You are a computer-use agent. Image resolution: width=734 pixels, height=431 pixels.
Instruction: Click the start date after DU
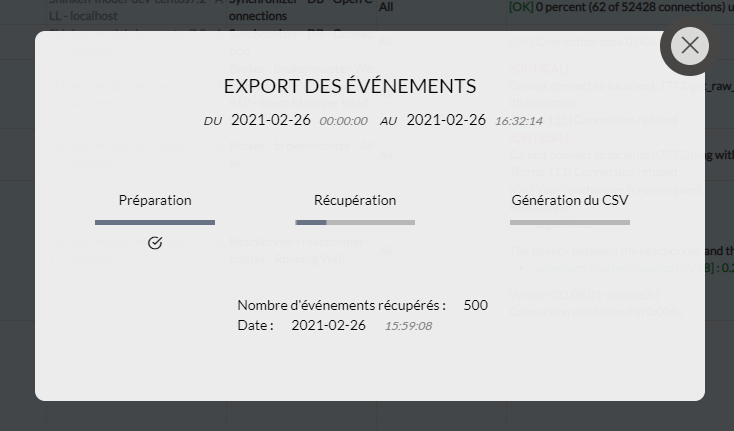point(271,120)
